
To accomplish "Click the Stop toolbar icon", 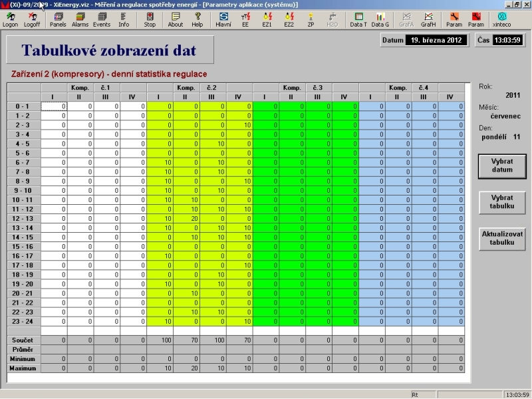I will pos(150,20).
